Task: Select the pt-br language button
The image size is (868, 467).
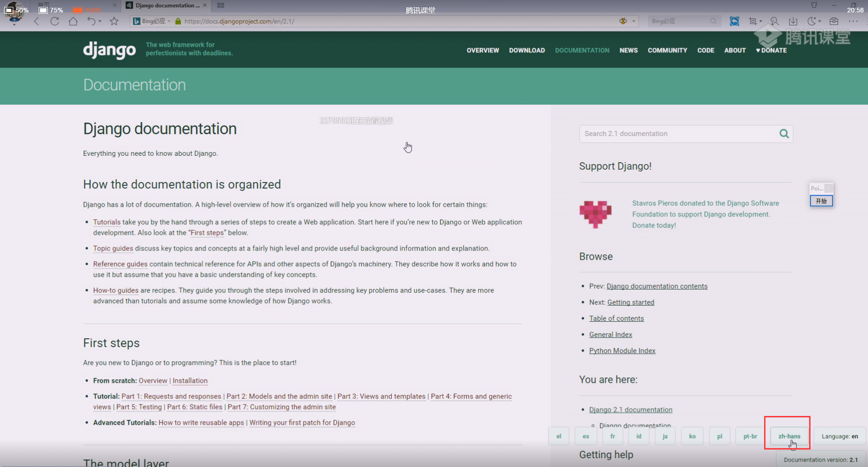Action: pyautogui.click(x=750, y=436)
